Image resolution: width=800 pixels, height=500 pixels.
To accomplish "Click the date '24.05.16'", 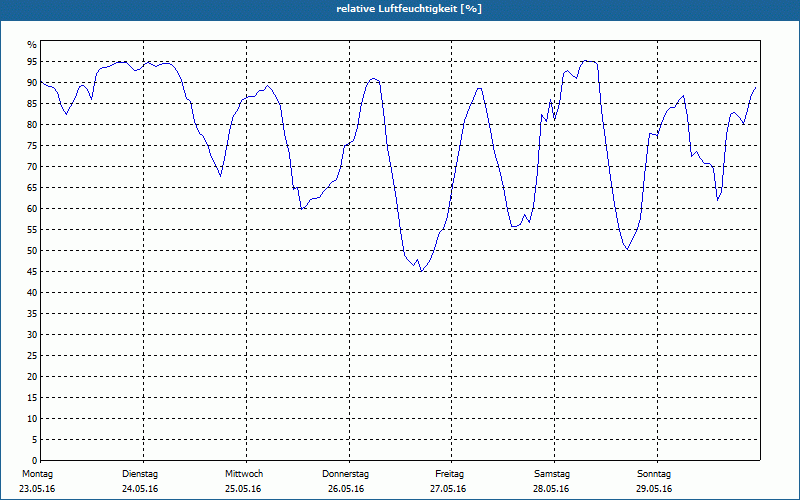I will click(x=140, y=489).
